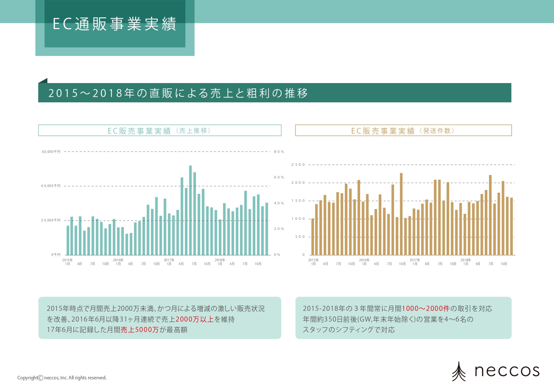The image size is (554, 392).
Task: Select the 売上推移 chart title box
Action: tap(160, 130)
